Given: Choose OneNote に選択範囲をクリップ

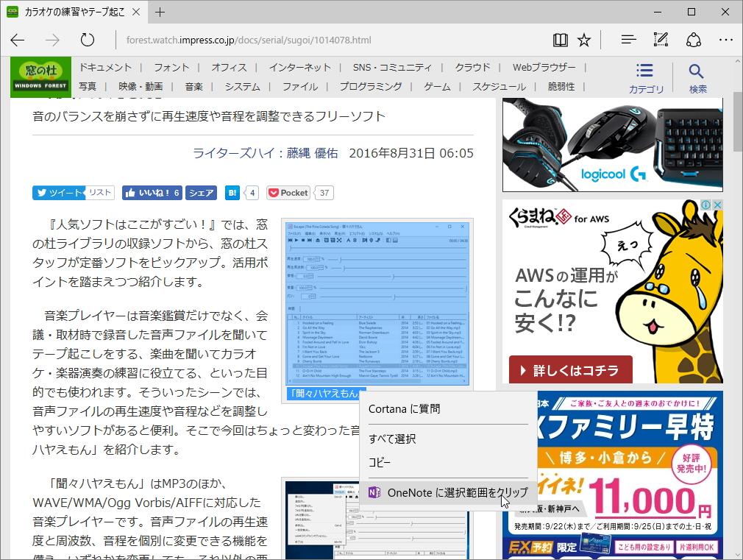Looking at the screenshot, I should click(x=441, y=493).
